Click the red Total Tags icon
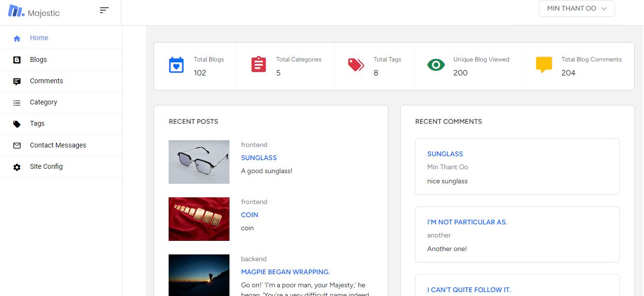Viewport: 644px width, 296px height. click(x=356, y=65)
